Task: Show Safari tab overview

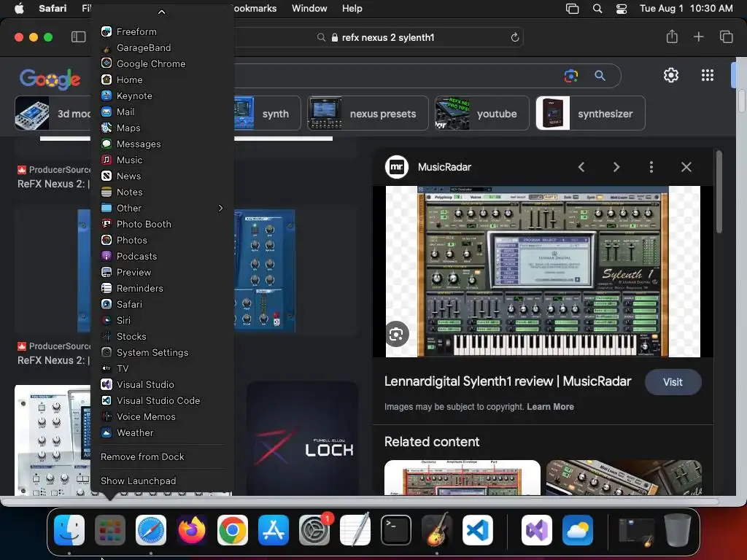Action: (726, 36)
